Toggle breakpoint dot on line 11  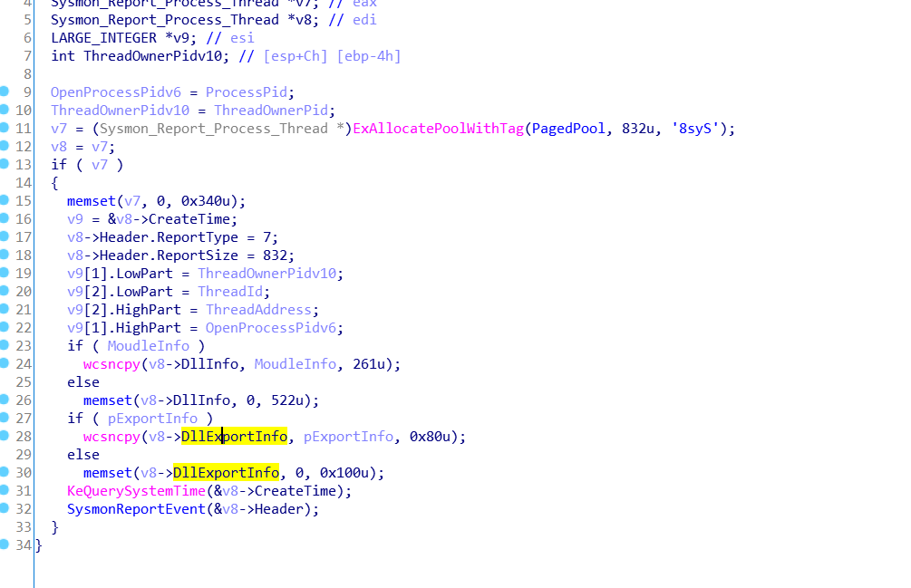pyautogui.click(x=4, y=127)
